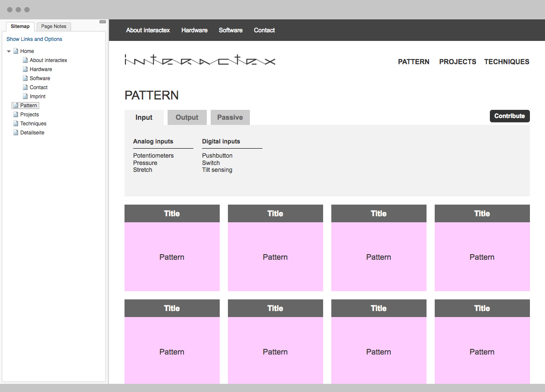The height and width of the screenshot is (392, 545).
Task: Open PROJECTS in the main navigation
Action: pyautogui.click(x=458, y=62)
